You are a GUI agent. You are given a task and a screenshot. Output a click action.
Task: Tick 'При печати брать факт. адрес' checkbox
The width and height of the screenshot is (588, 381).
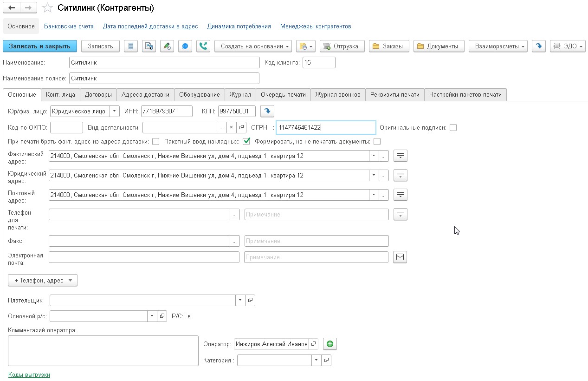click(x=156, y=141)
